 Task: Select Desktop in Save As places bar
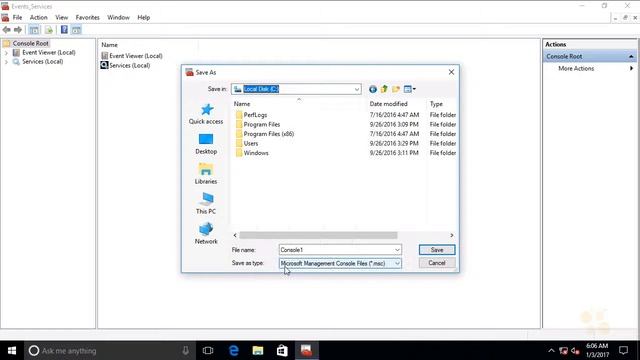pyautogui.click(x=206, y=144)
